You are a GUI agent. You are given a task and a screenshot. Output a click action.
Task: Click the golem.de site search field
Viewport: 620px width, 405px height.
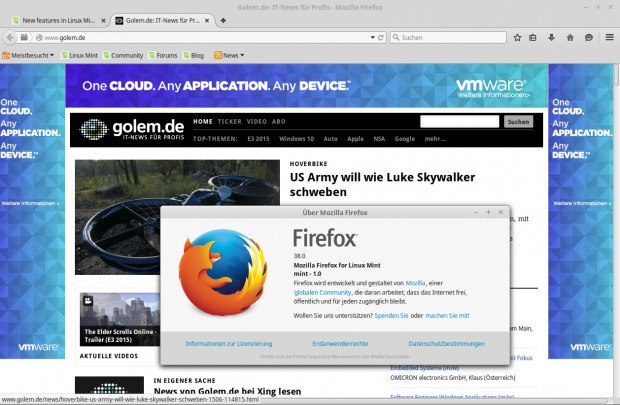(x=459, y=121)
